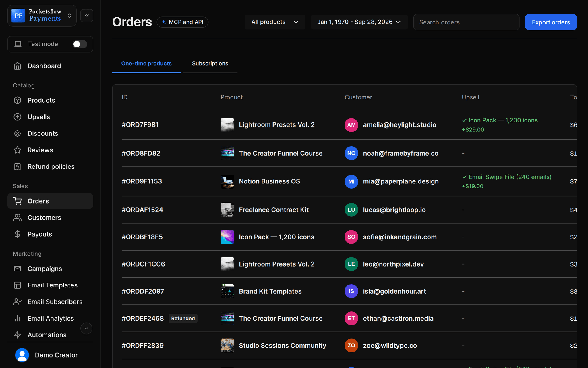Click the Test mode laptop icon
Screen dimensions: 588x368
tap(18, 44)
